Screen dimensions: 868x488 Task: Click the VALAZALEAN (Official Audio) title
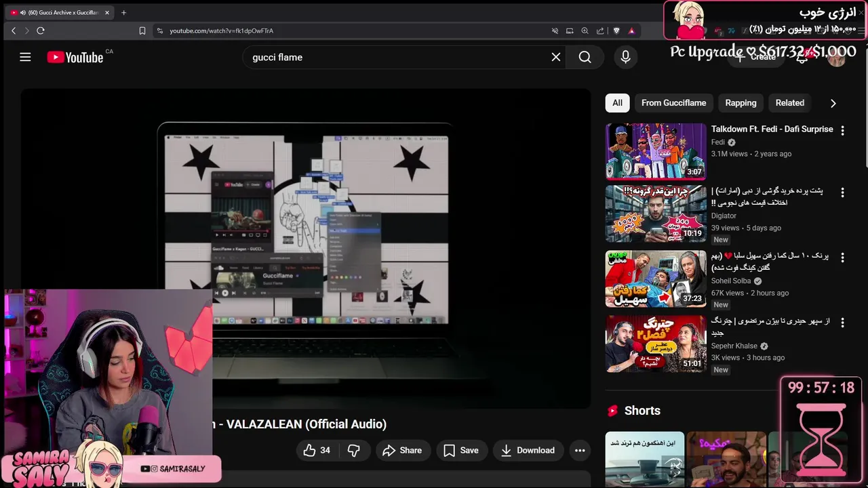coord(307,424)
